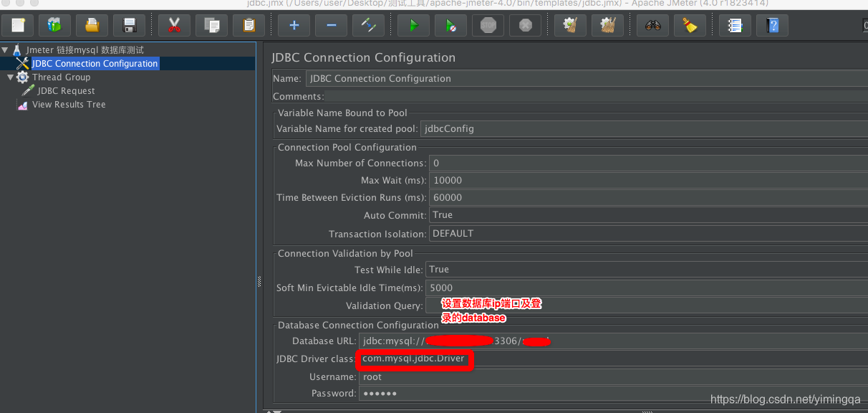
Task: Open the Test While Idle dropdown
Action: 647,270
